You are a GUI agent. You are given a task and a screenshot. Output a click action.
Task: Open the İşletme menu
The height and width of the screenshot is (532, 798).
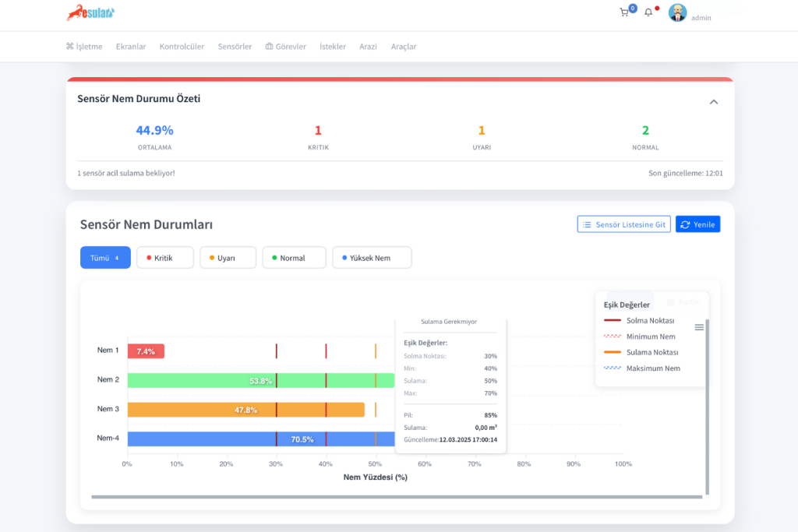coord(84,47)
